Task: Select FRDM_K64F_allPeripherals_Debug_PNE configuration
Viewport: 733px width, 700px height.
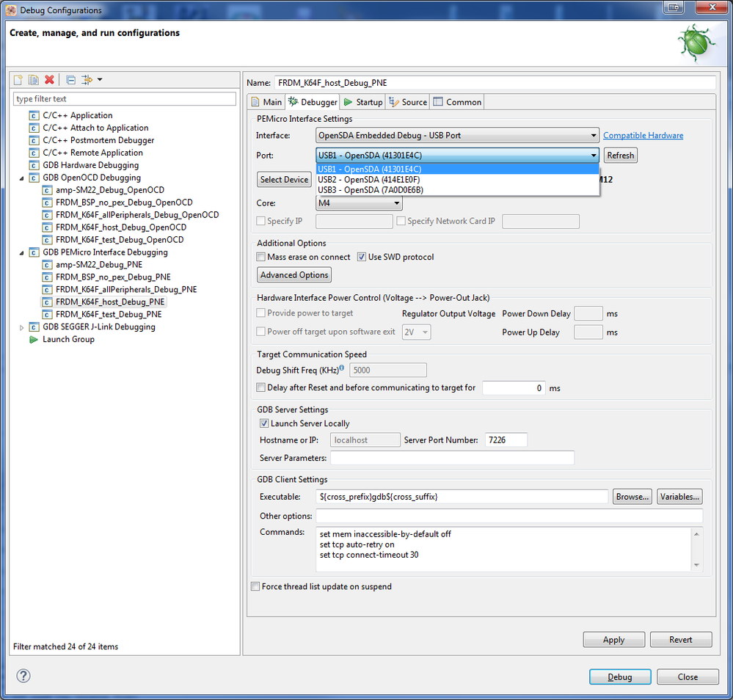Action: click(126, 290)
